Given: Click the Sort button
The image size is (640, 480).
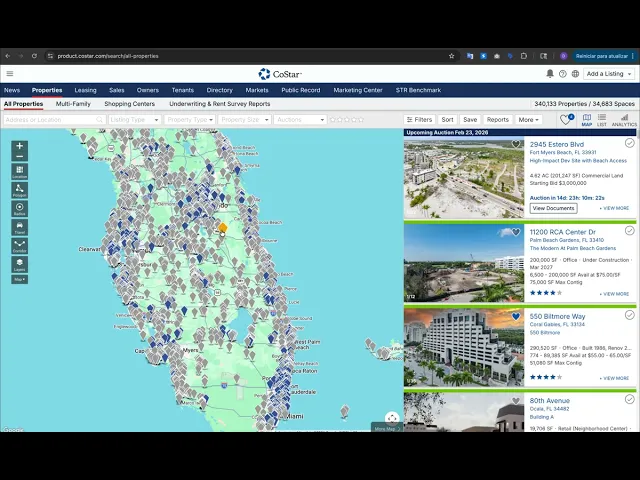Looking at the screenshot, I should coord(447,120).
